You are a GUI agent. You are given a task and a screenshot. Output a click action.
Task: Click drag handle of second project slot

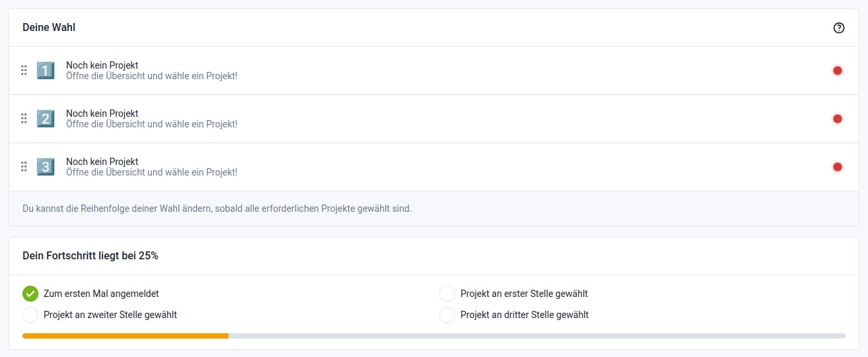pos(24,119)
